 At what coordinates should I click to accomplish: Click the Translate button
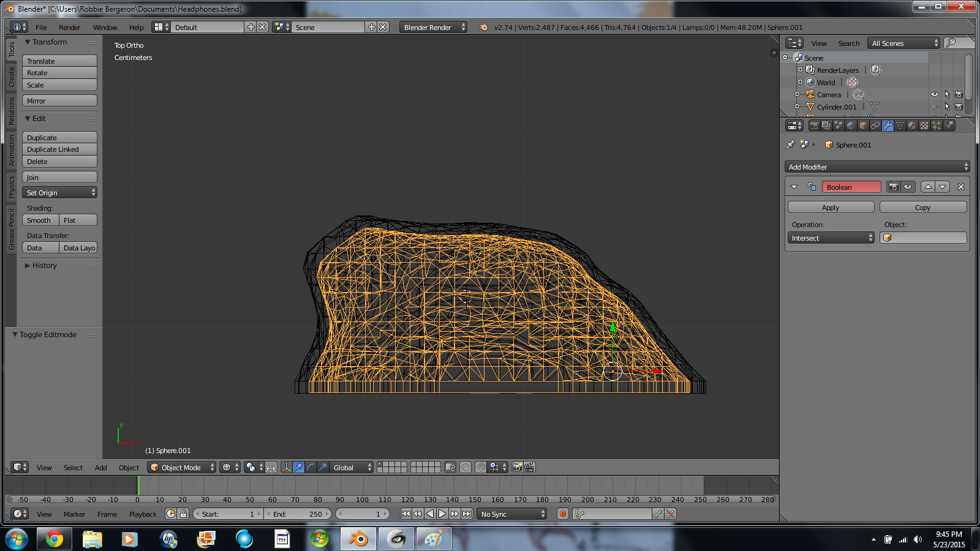[x=59, y=61]
